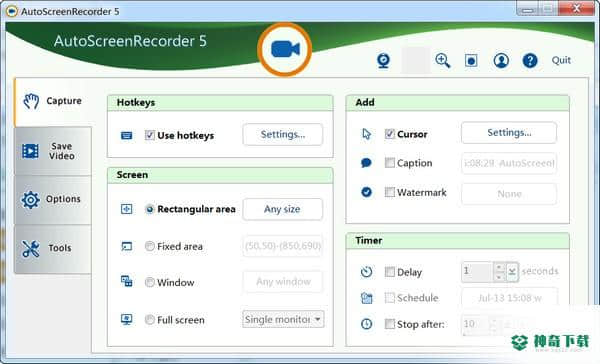Click the Schedule calendar icon
Image resolution: width=600 pixels, height=364 pixels.
367,297
